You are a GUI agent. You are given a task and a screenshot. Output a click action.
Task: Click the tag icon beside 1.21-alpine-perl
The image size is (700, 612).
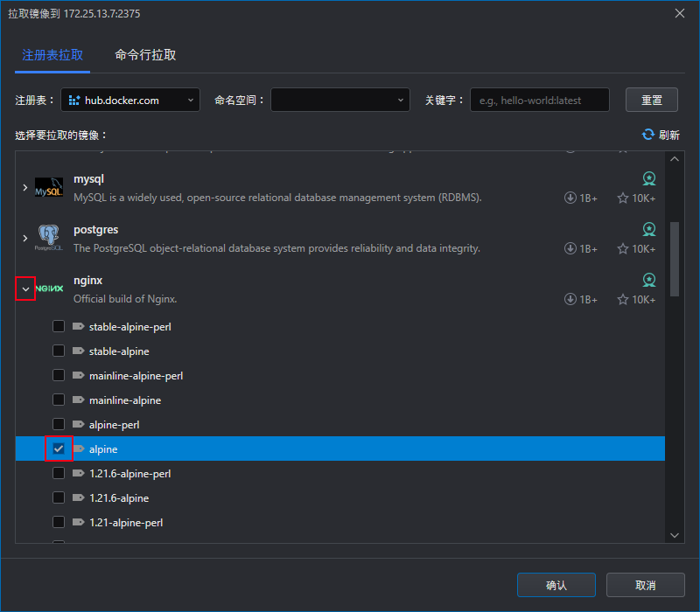pyautogui.click(x=78, y=522)
